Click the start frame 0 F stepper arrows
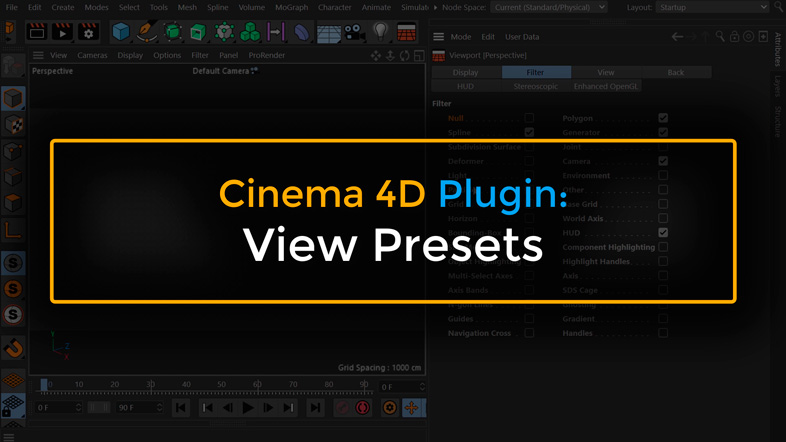786x442 pixels. [x=78, y=407]
